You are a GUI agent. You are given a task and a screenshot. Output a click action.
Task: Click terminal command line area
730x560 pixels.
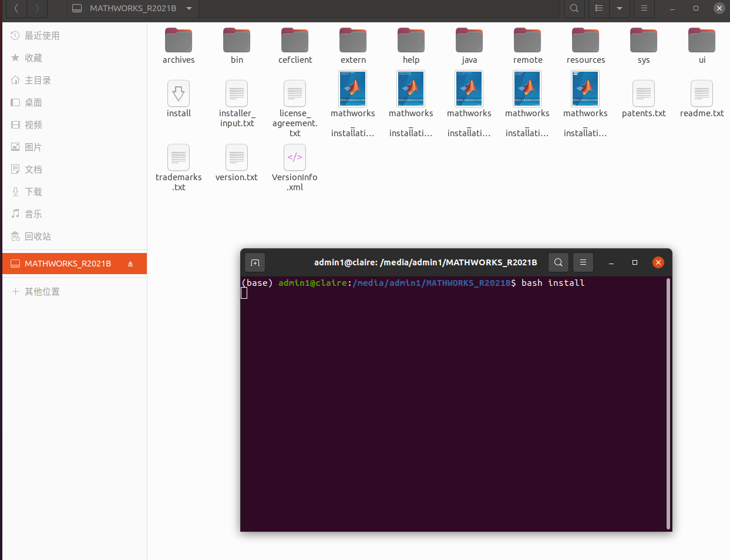(453, 404)
